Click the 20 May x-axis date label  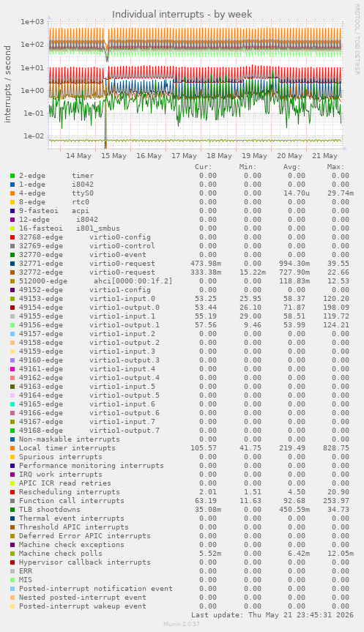(289, 156)
